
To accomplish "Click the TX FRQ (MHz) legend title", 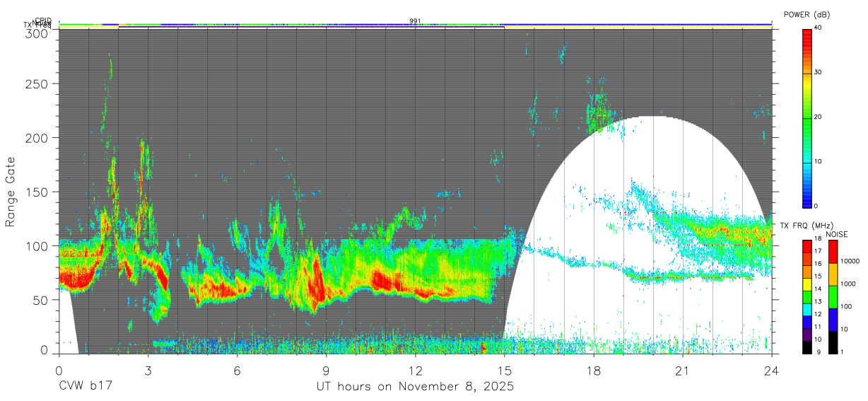I will coord(806,226).
